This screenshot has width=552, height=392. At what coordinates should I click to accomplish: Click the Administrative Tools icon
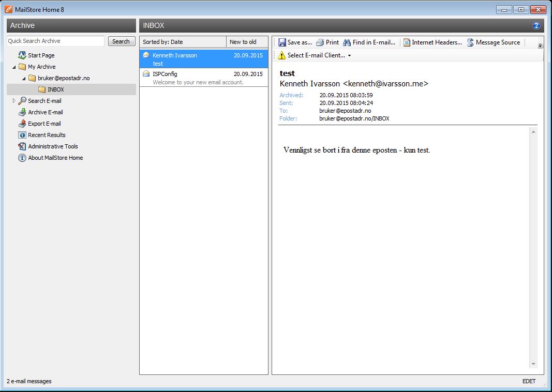22,146
